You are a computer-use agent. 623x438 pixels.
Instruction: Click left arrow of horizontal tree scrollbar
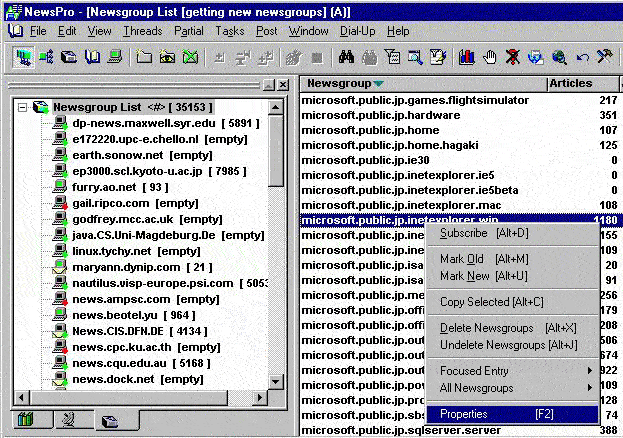pyautogui.click(x=22, y=397)
